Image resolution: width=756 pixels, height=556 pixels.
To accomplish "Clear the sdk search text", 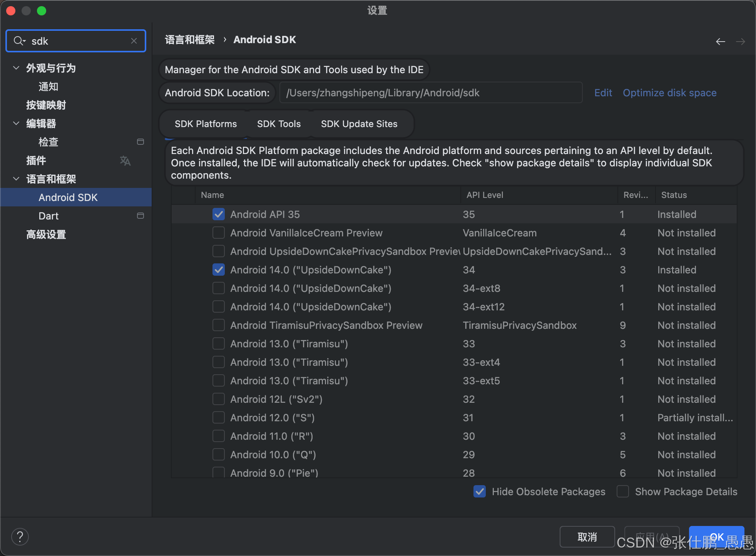I will point(134,41).
